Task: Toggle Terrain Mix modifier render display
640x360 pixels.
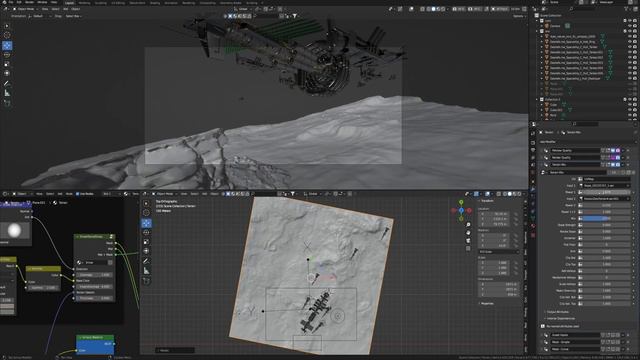Action: click(618, 164)
